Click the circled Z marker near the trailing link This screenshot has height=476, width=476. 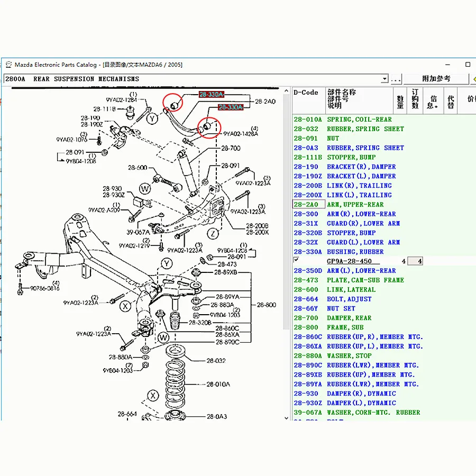[214, 233]
